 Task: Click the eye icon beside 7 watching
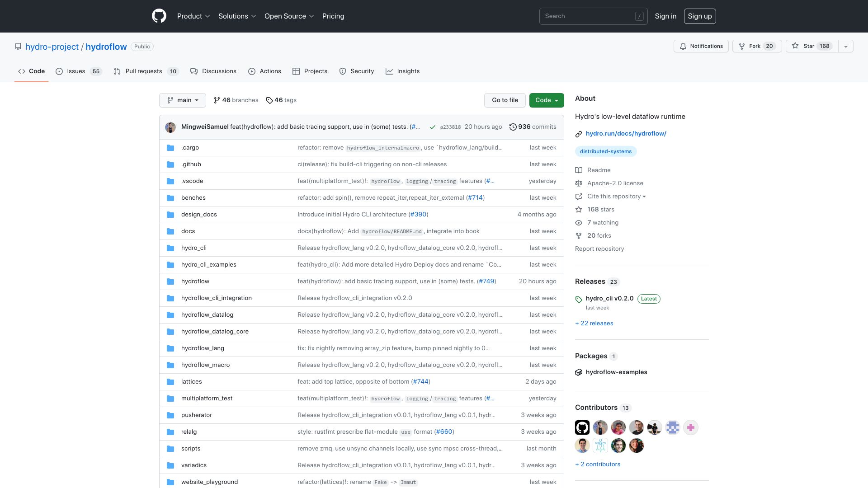(579, 223)
